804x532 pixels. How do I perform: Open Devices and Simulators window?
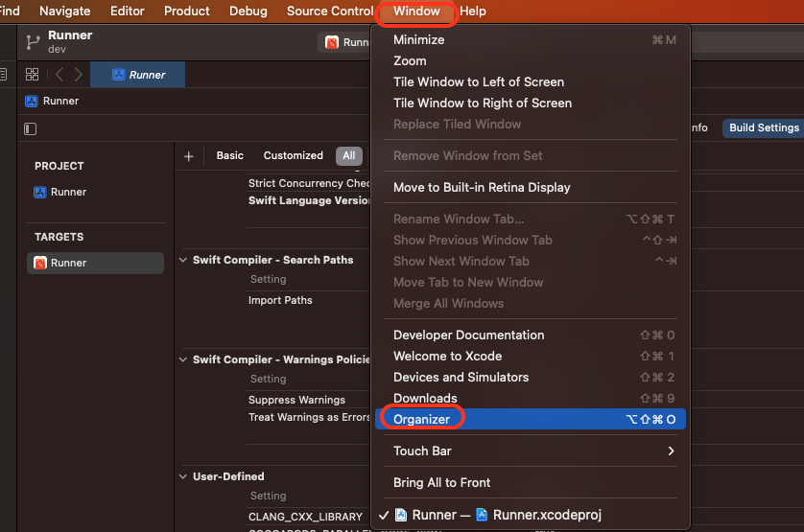531,378
